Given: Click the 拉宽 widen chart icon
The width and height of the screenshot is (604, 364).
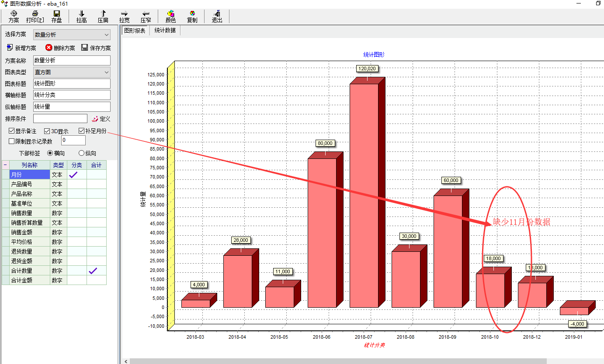Looking at the screenshot, I should (124, 14).
